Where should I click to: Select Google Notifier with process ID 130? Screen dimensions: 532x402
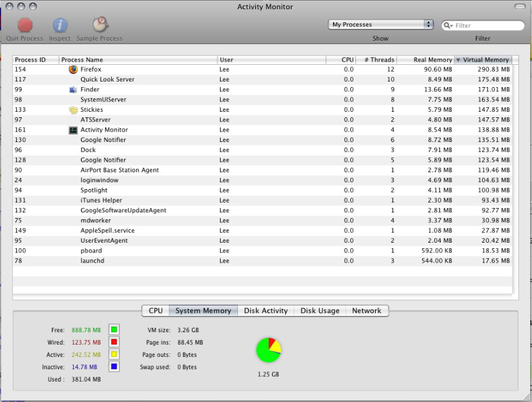[262, 140]
